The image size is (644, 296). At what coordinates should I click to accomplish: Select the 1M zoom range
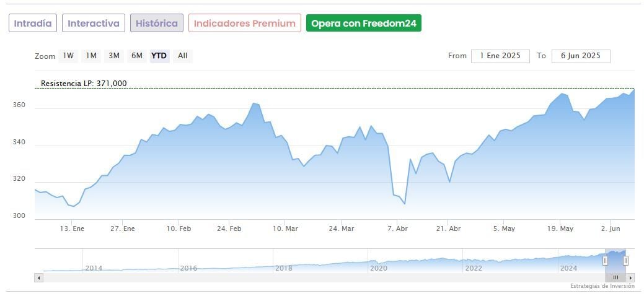click(x=91, y=56)
